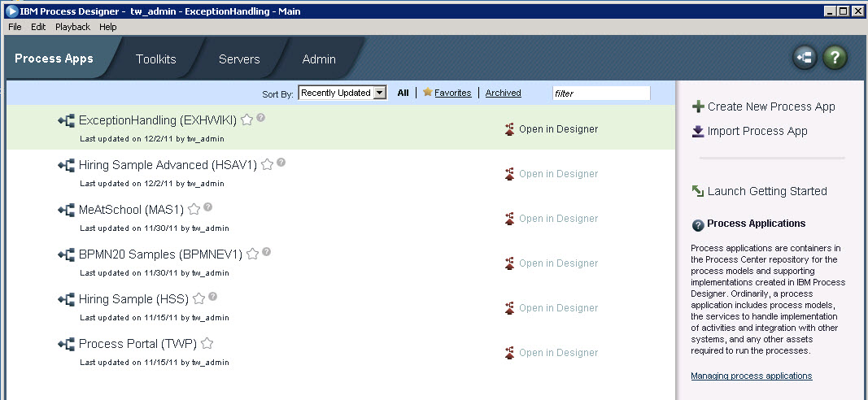Click the filter text field

[600, 93]
